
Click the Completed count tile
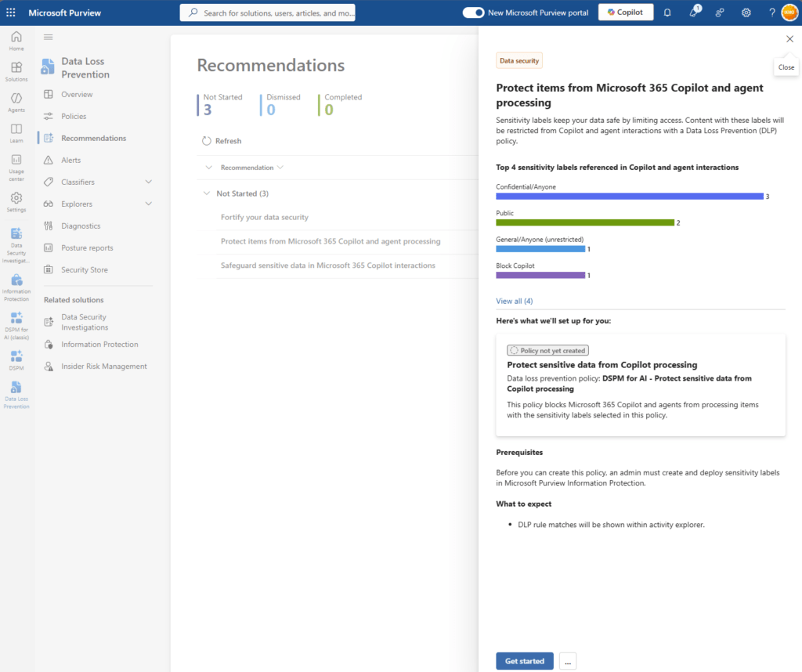coord(340,104)
